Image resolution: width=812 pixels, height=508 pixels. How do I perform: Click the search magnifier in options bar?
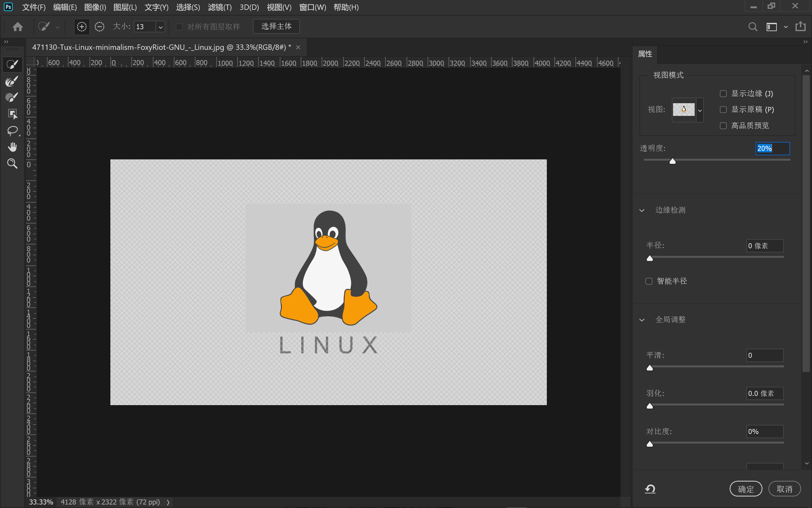pos(753,27)
